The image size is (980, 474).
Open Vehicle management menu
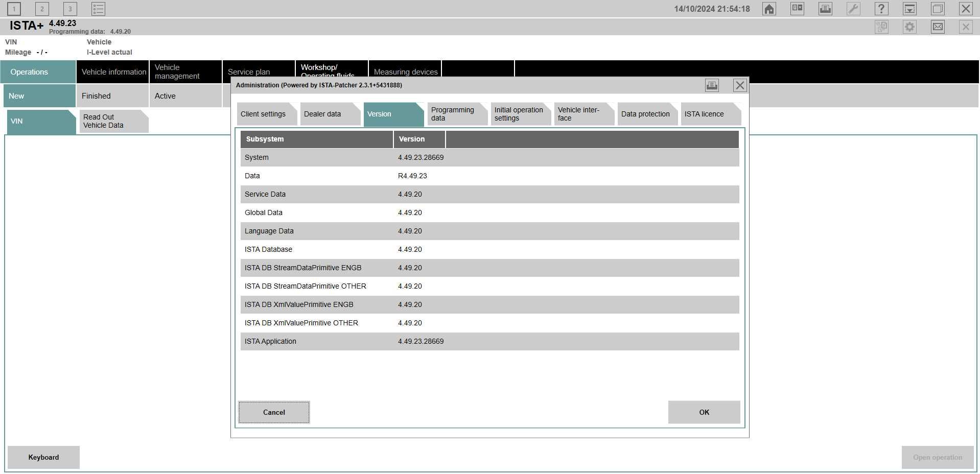(186, 72)
